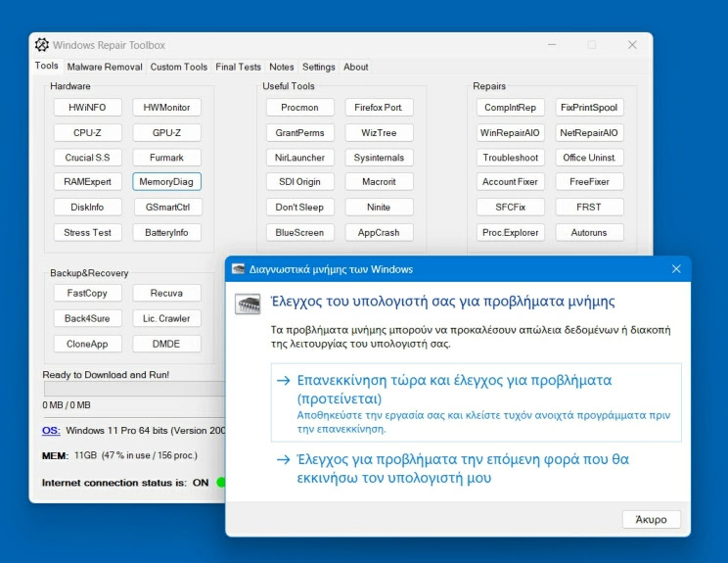Click the Windows Repair Toolbox gear icon
728x563 pixels.
pos(42,45)
